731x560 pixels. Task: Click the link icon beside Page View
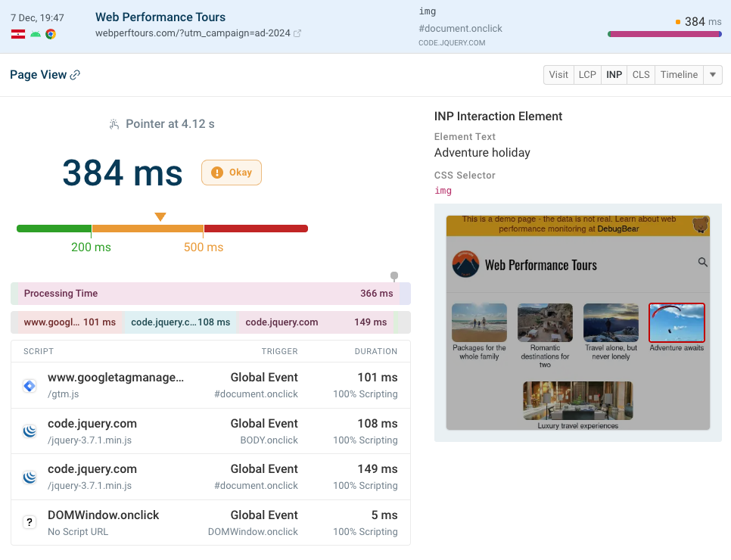75,75
